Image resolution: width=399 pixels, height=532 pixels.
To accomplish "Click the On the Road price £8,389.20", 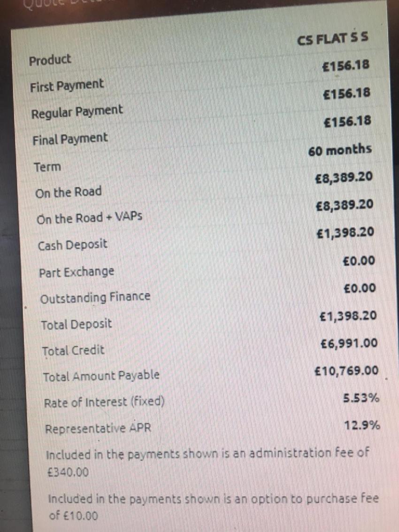I will pyautogui.click(x=344, y=177).
